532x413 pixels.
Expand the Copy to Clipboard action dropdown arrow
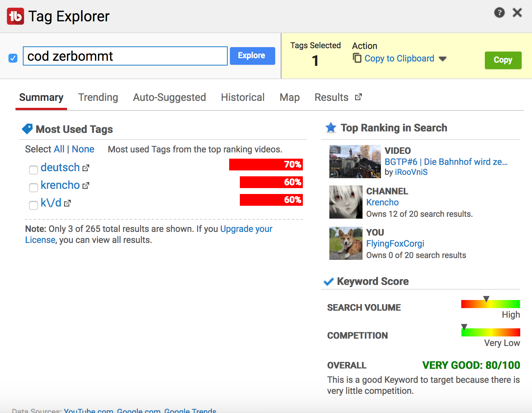click(443, 59)
